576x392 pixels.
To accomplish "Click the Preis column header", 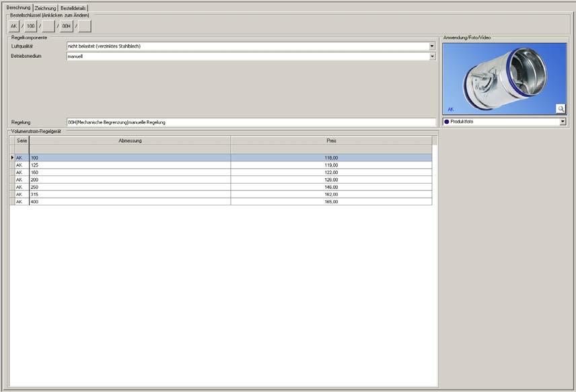I will coord(331,141).
